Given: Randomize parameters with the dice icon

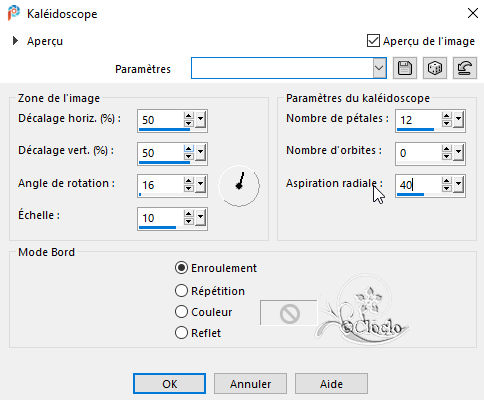Looking at the screenshot, I should coord(435,68).
